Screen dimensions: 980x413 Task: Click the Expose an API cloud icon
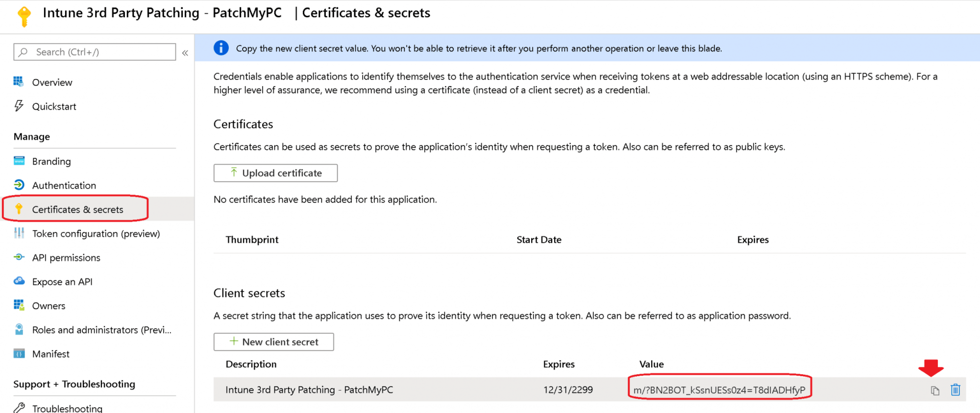[19, 281]
